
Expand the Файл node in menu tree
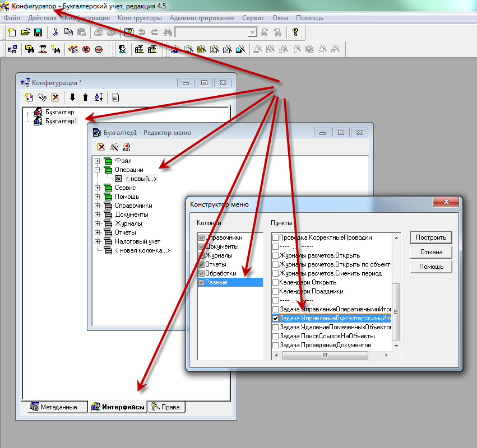pyautogui.click(x=98, y=161)
